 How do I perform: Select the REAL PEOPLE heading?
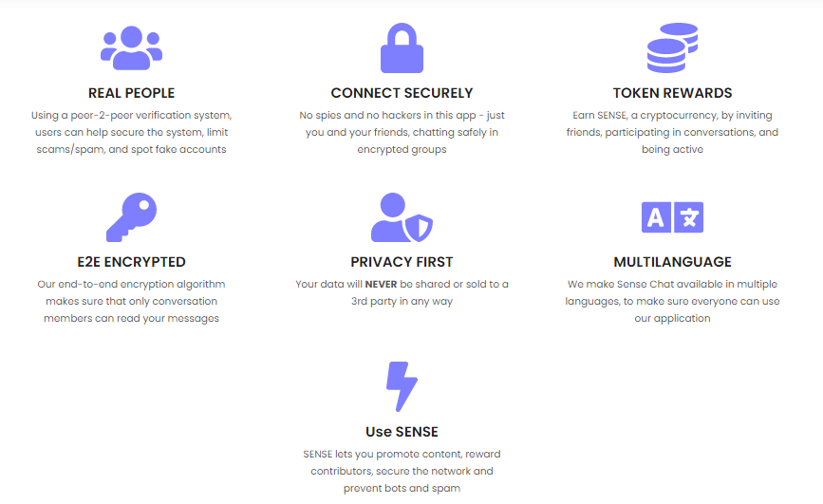coord(131,93)
